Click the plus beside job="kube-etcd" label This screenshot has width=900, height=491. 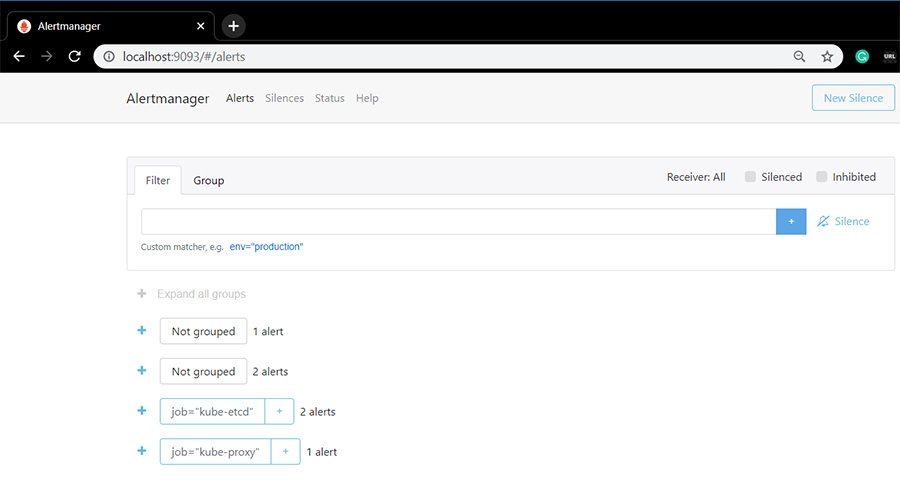point(279,411)
